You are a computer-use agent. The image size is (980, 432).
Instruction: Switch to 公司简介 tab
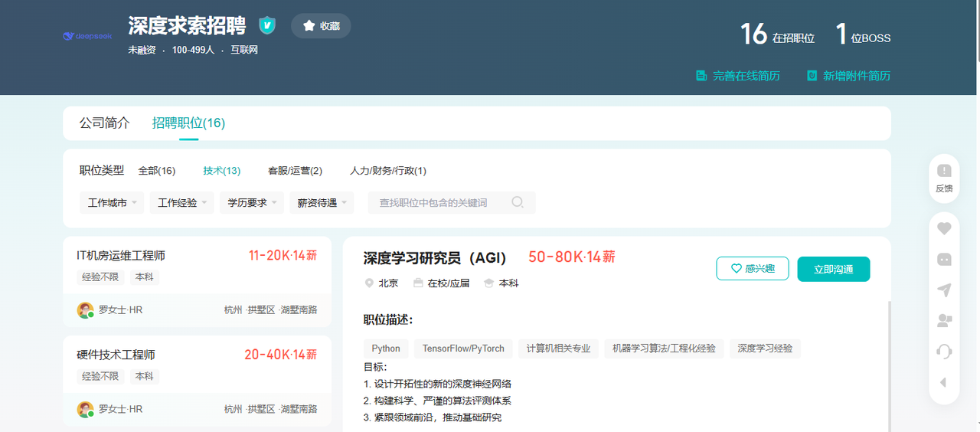(105, 123)
